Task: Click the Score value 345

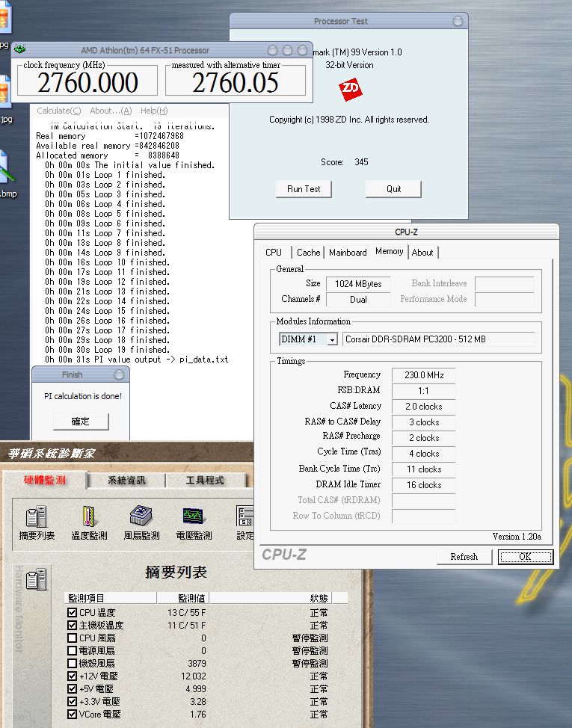Action: (361, 162)
